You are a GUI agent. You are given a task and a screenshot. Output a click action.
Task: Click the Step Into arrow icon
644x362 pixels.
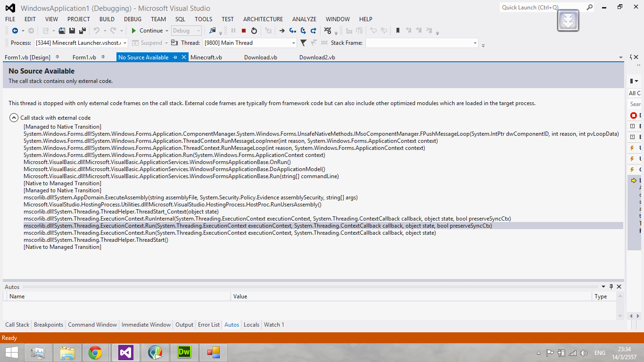pos(293,31)
